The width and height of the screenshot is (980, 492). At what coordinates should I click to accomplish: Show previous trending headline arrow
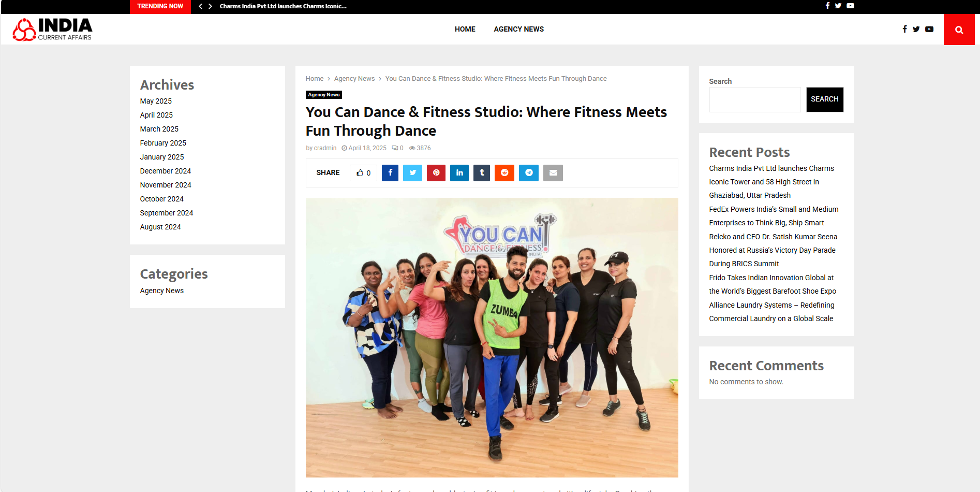pyautogui.click(x=201, y=6)
